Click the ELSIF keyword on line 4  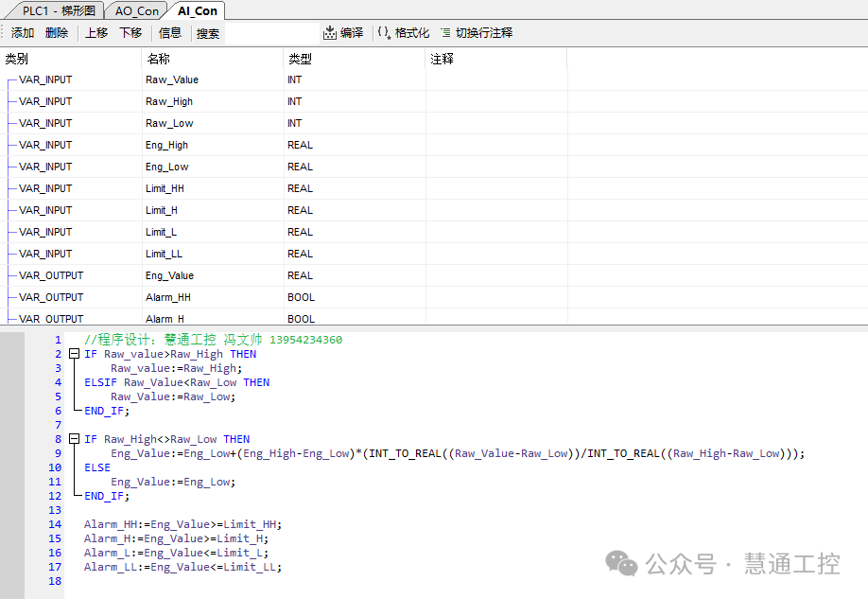tap(101, 382)
